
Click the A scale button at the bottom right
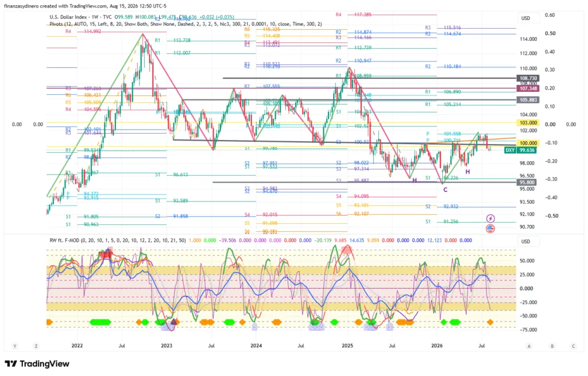coord(529,346)
